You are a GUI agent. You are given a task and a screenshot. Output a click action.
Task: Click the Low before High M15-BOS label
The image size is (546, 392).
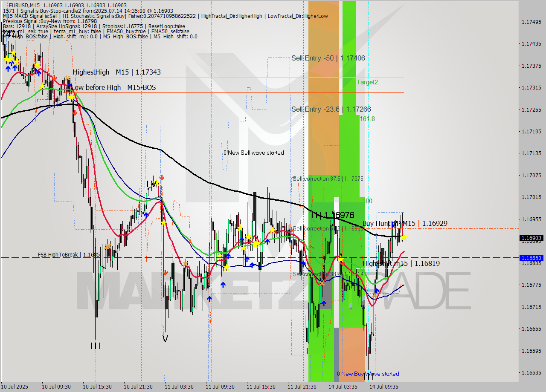(x=114, y=87)
